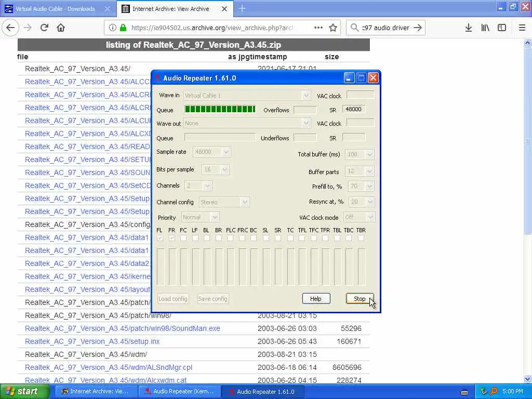The height and width of the screenshot is (399, 532).
Task: Toggle the sidebar icon in toolbar
Action: tap(502, 28)
